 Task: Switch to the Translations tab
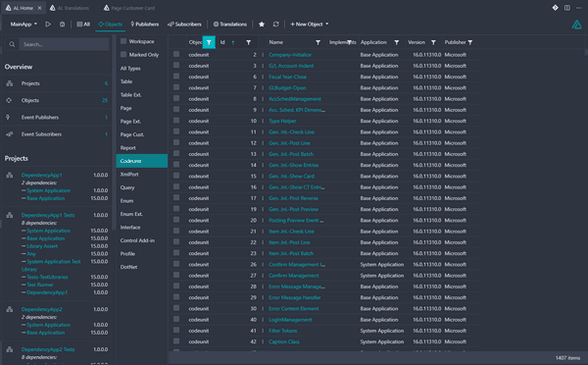230,24
